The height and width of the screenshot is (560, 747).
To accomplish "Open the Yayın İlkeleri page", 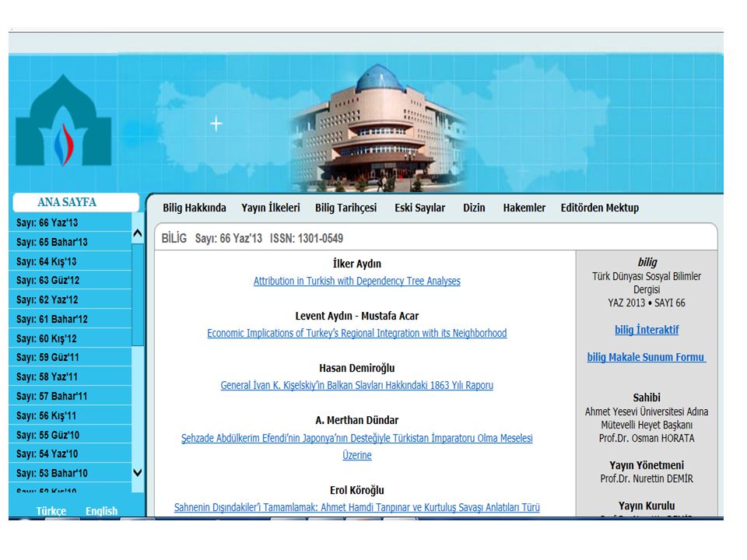I will pyautogui.click(x=271, y=208).
